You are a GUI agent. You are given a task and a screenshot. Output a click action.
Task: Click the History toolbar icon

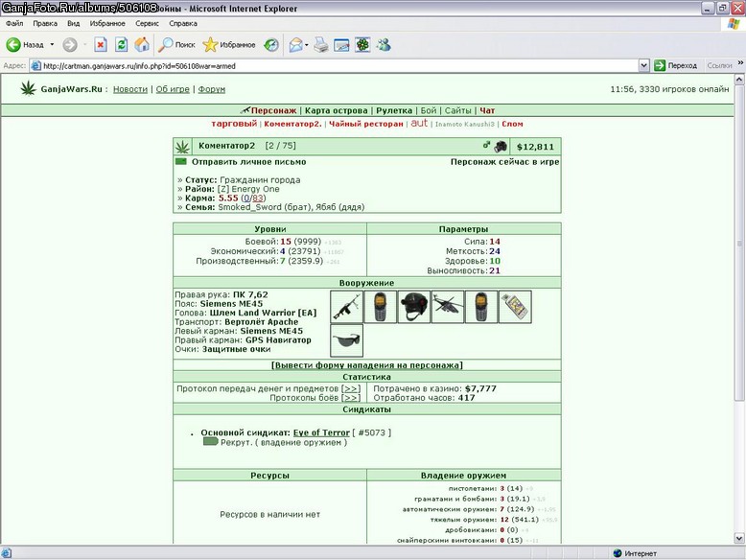[x=271, y=45]
